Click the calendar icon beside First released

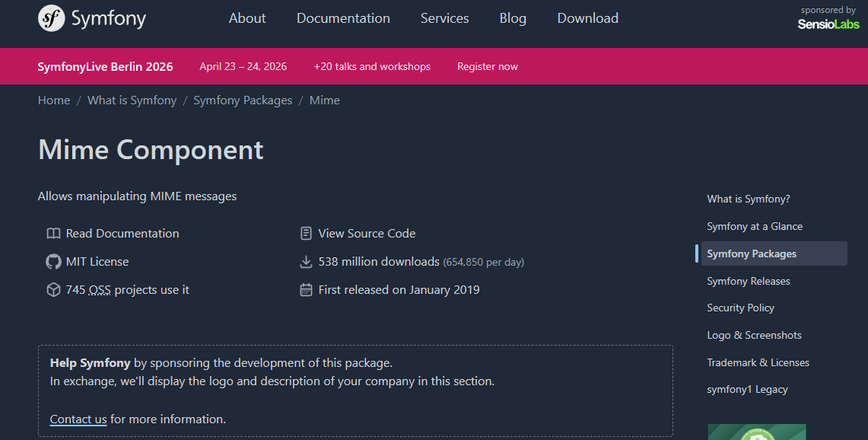coord(306,290)
